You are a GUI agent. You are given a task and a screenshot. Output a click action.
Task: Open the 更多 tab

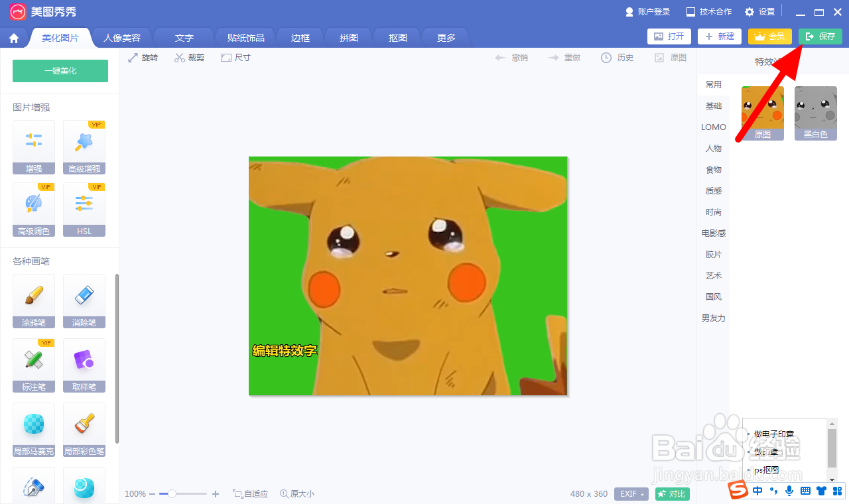tap(446, 38)
